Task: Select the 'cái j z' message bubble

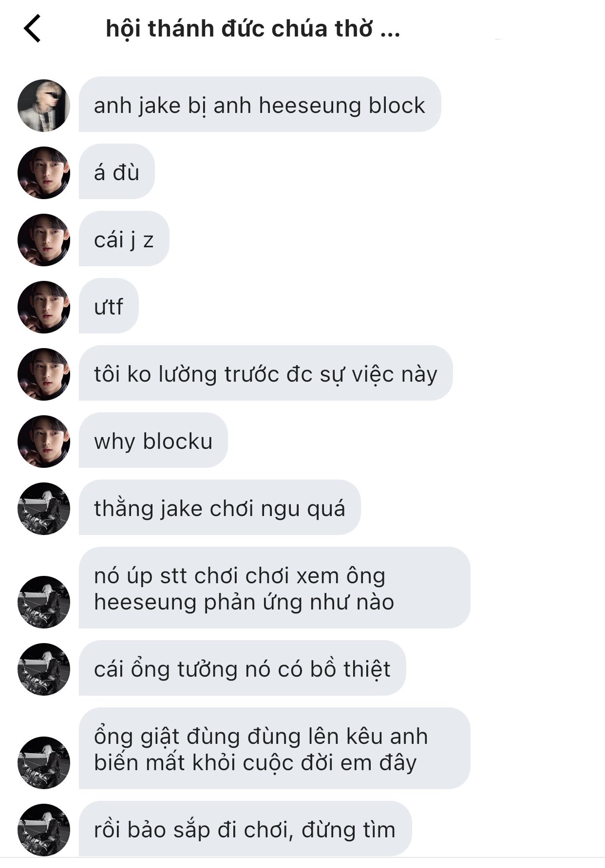Action: (124, 239)
